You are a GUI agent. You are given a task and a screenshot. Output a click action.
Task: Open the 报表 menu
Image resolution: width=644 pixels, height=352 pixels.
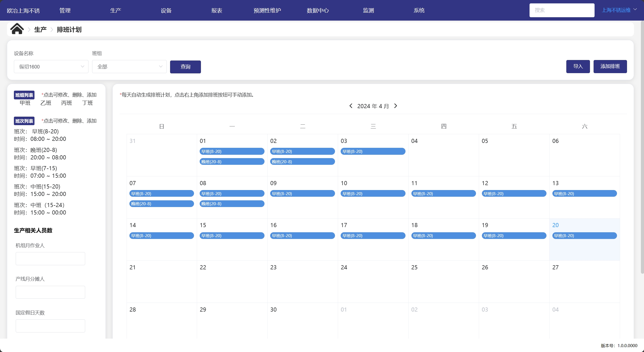click(217, 10)
